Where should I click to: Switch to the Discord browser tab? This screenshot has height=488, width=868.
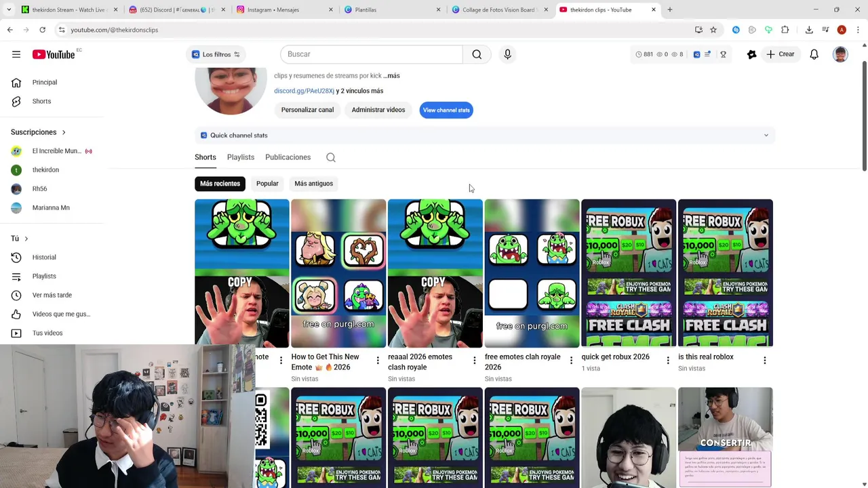176,9
